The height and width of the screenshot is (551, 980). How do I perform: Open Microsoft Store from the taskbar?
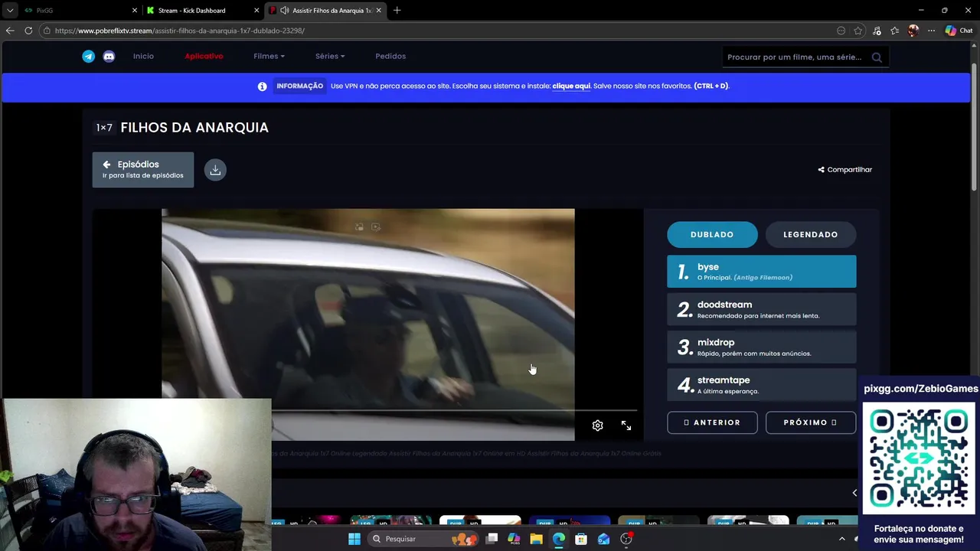click(581, 539)
